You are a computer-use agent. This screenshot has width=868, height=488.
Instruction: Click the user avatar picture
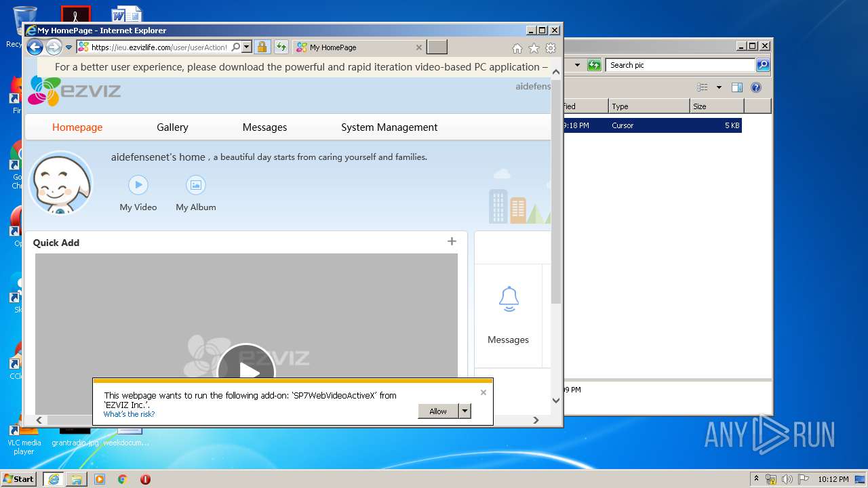(61, 183)
